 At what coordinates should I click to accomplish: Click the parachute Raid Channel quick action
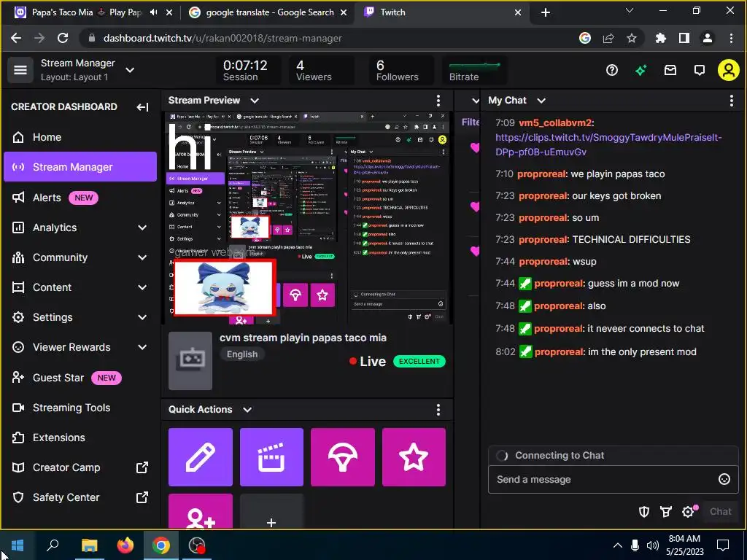point(343,457)
